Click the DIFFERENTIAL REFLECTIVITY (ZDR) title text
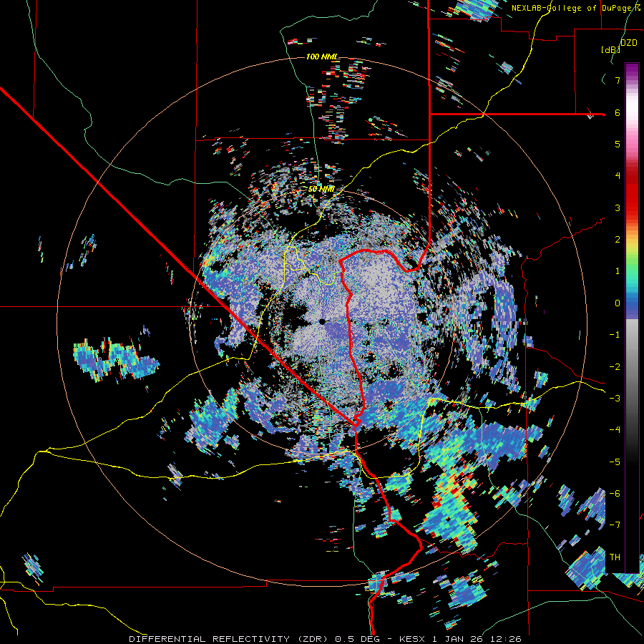This screenshot has width=644, height=644. [230, 639]
